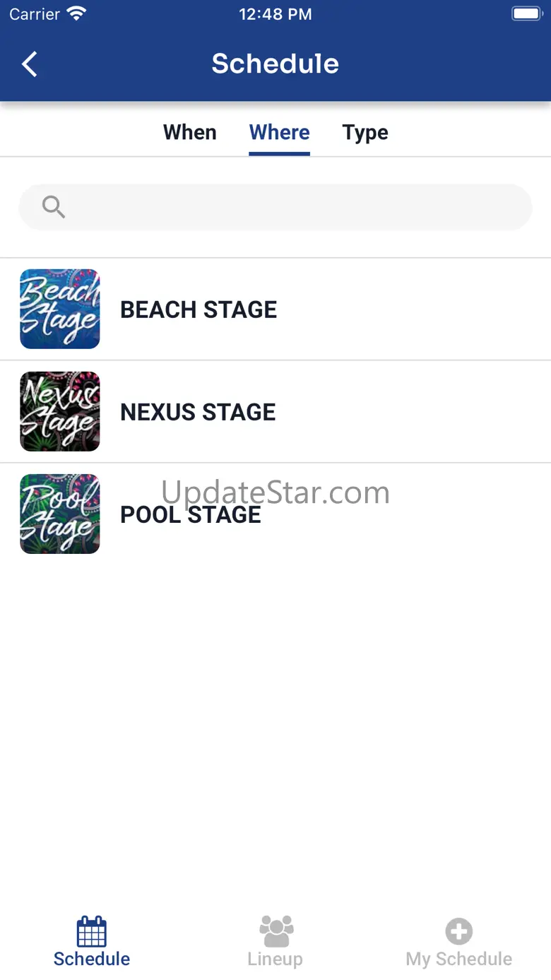Select POOL STAGE list entry
This screenshot has width=551, height=980.
(x=191, y=515)
